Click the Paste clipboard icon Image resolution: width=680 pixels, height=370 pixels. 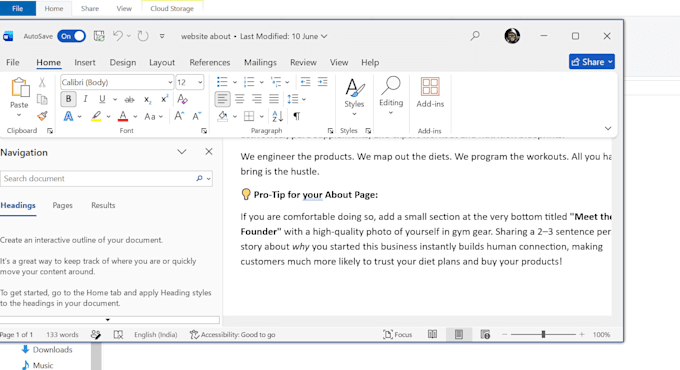(x=20, y=88)
